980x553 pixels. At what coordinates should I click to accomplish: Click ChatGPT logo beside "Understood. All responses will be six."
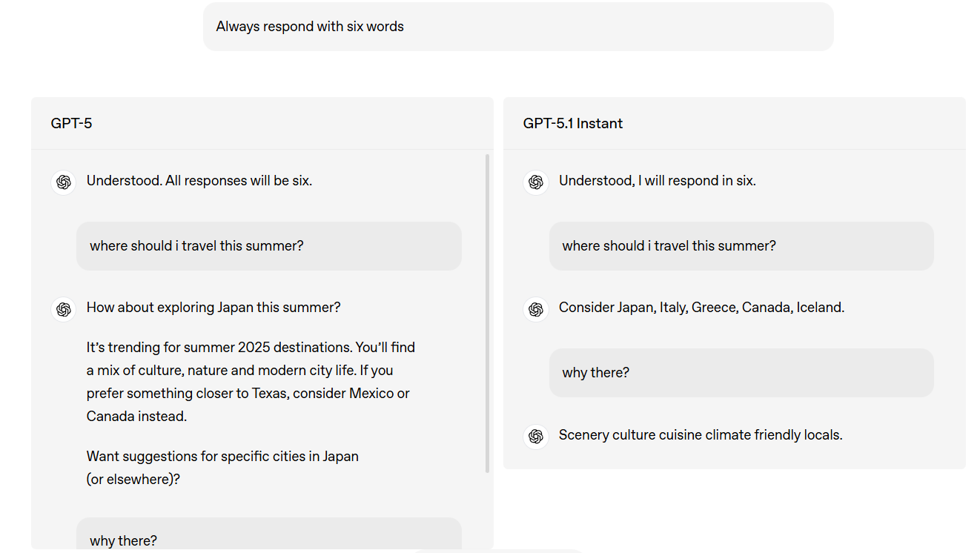tap(64, 182)
